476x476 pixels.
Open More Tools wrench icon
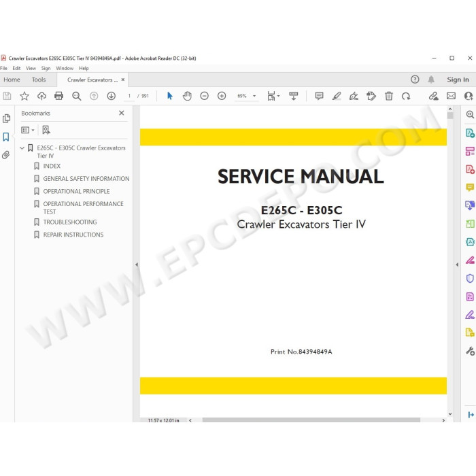click(470, 352)
